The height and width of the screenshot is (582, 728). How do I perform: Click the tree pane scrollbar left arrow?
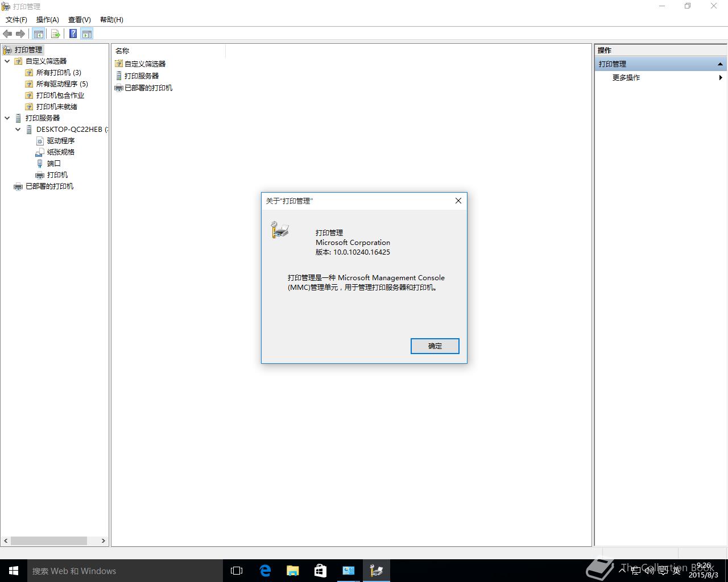coord(6,541)
